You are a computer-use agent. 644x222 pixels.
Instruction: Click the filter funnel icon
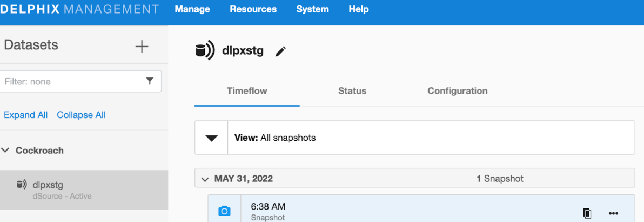coord(150,81)
